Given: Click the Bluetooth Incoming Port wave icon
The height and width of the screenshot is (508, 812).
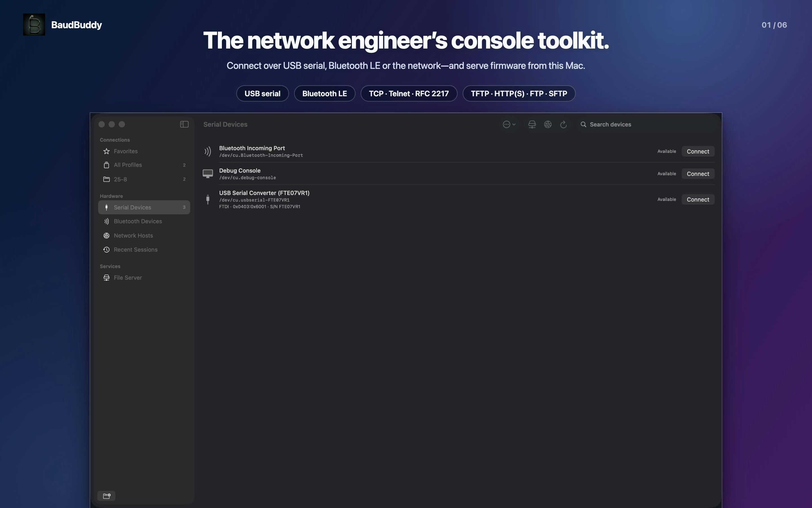Looking at the screenshot, I should coord(208,152).
